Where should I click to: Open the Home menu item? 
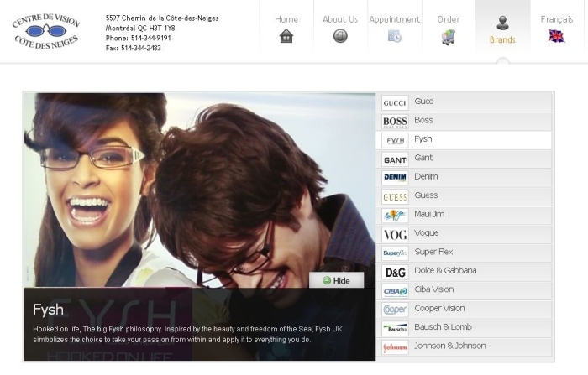[x=286, y=19]
